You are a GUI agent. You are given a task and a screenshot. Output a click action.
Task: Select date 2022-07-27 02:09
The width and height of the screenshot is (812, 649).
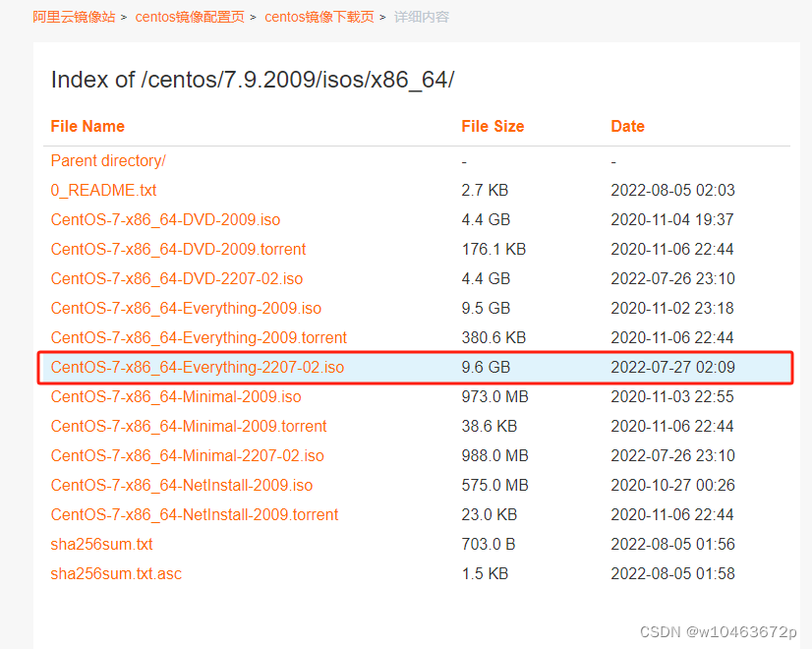click(672, 368)
